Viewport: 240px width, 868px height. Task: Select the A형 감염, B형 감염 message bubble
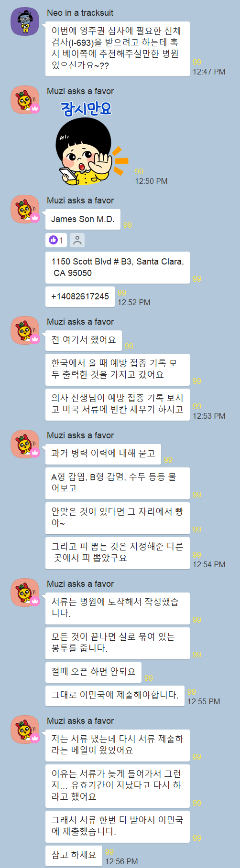point(118,483)
